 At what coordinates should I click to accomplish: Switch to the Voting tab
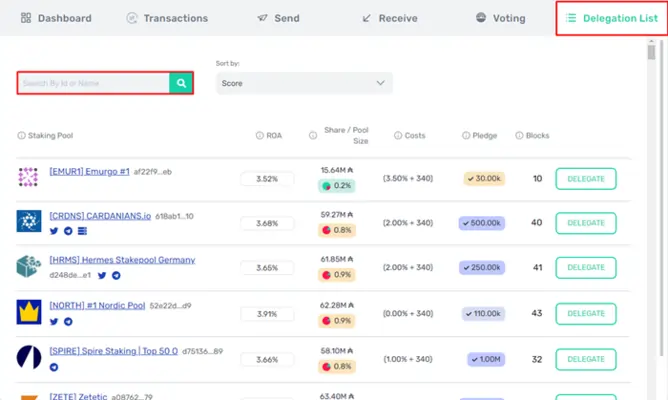pos(501,18)
